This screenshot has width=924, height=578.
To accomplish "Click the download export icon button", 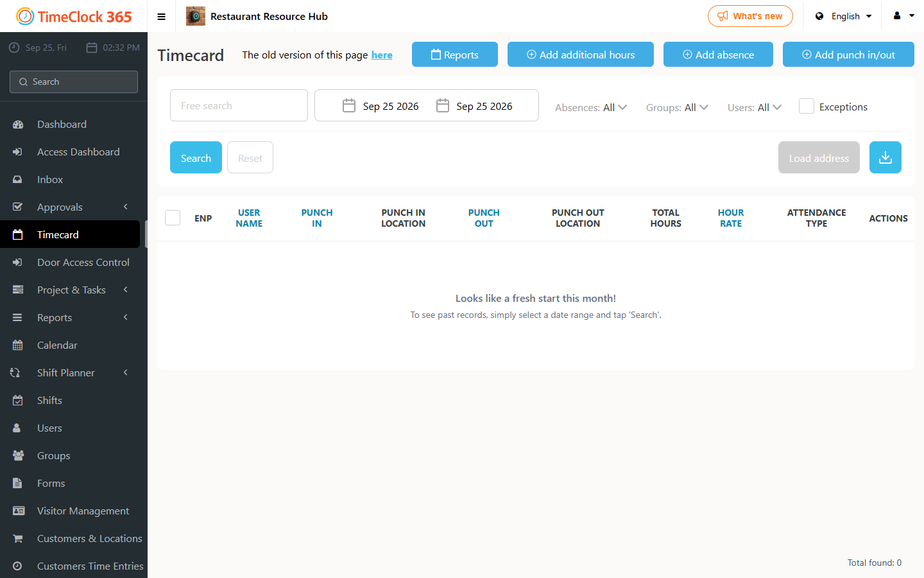I will click(x=886, y=157).
